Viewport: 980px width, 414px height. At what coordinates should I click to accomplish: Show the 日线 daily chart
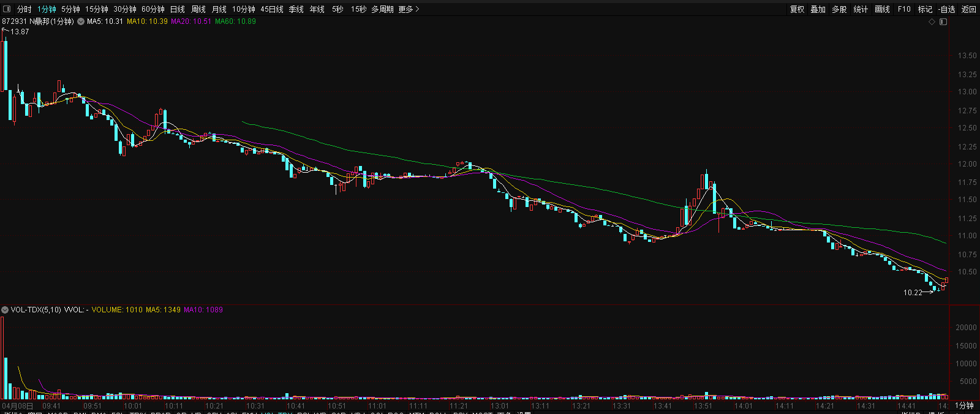point(178,9)
